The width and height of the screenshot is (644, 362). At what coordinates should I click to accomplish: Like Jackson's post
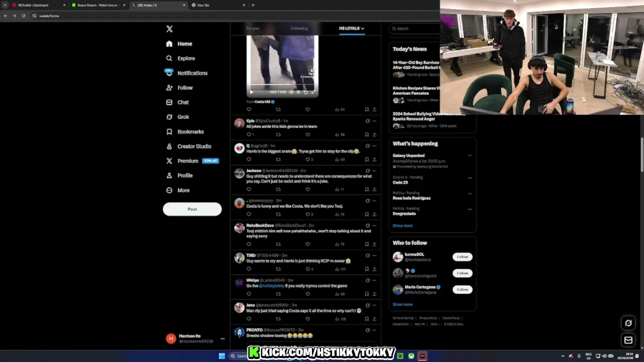pos(307,190)
